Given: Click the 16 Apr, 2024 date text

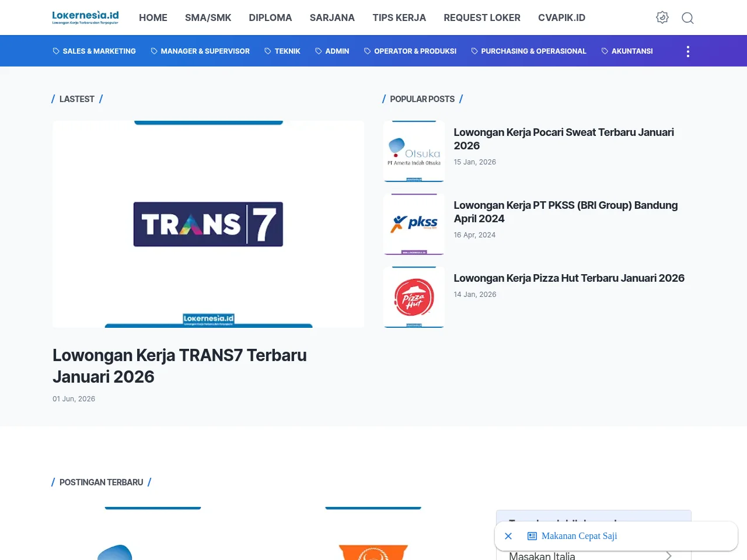Looking at the screenshot, I should (474, 235).
